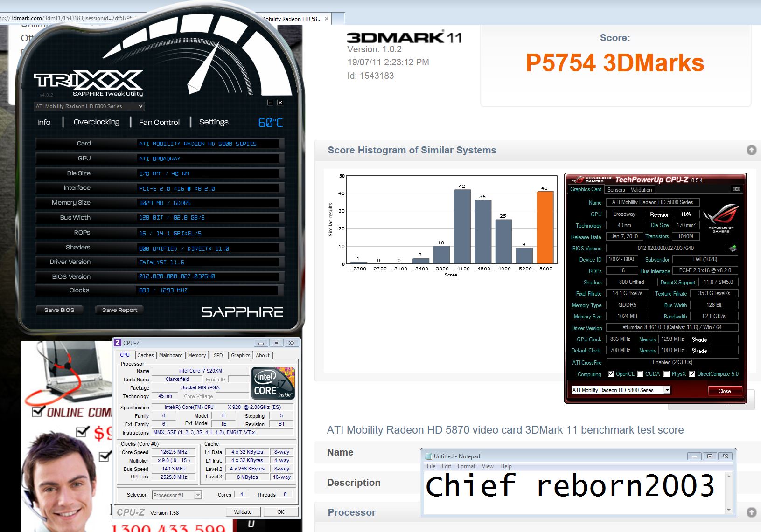Toggle the CUDA checkbox in GPU-Z
The height and width of the screenshot is (532, 761).
641,374
